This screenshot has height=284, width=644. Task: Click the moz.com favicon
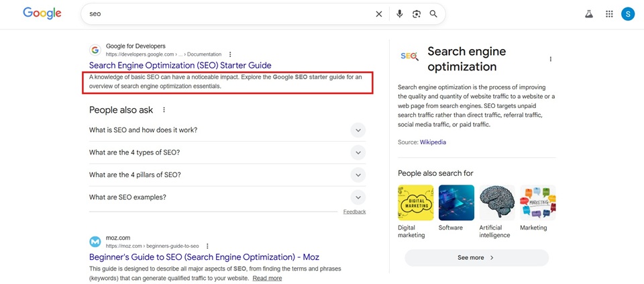[95, 242]
